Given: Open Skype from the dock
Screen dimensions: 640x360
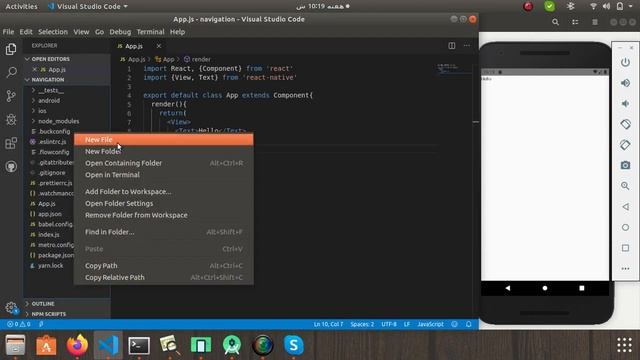Looking at the screenshot, I should (293, 345).
